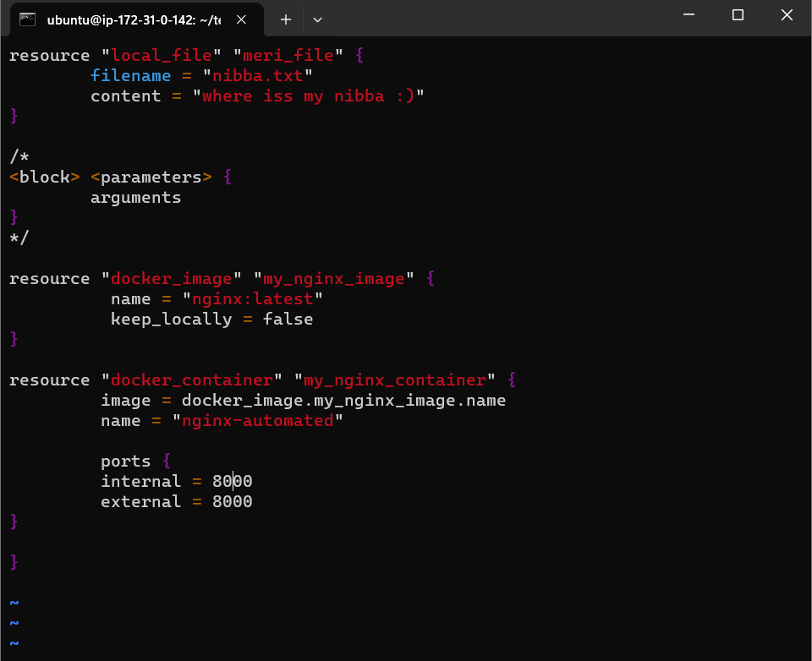Click the "nginx:latest" image name string

click(253, 298)
